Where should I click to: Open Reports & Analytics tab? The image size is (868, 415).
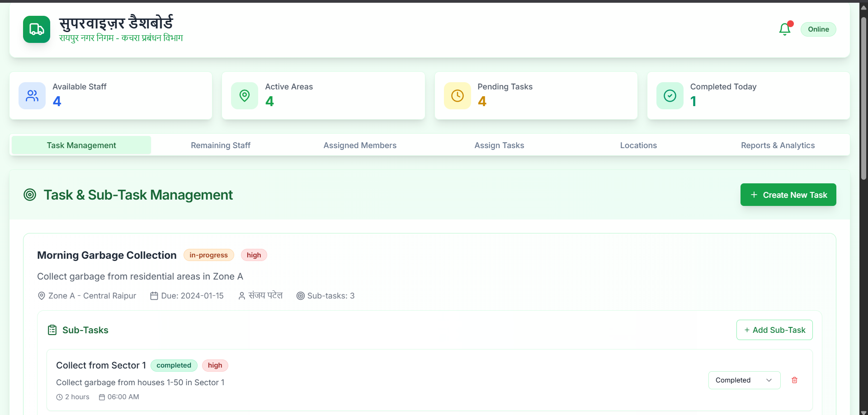(x=778, y=145)
